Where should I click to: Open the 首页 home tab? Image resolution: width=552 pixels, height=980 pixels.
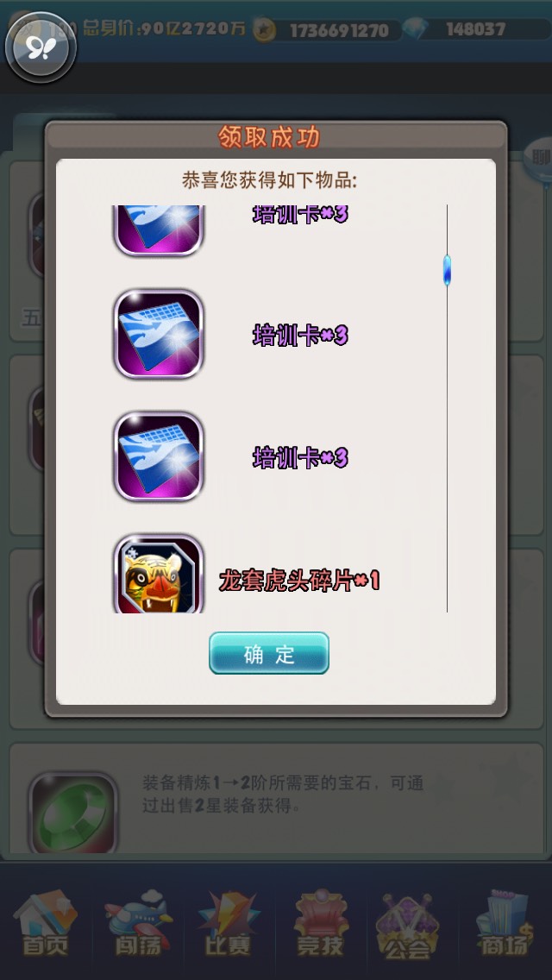[45, 924]
